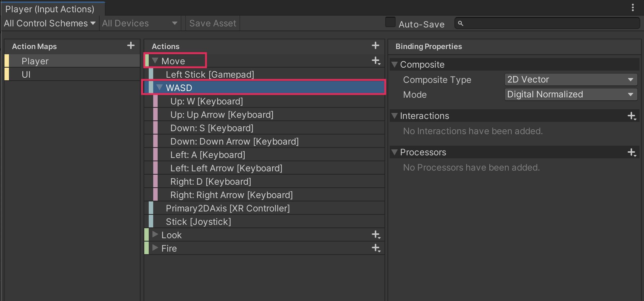This screenshot has height=301, width=644.
Task: Expand the Look action
Action: pos(155,235)
